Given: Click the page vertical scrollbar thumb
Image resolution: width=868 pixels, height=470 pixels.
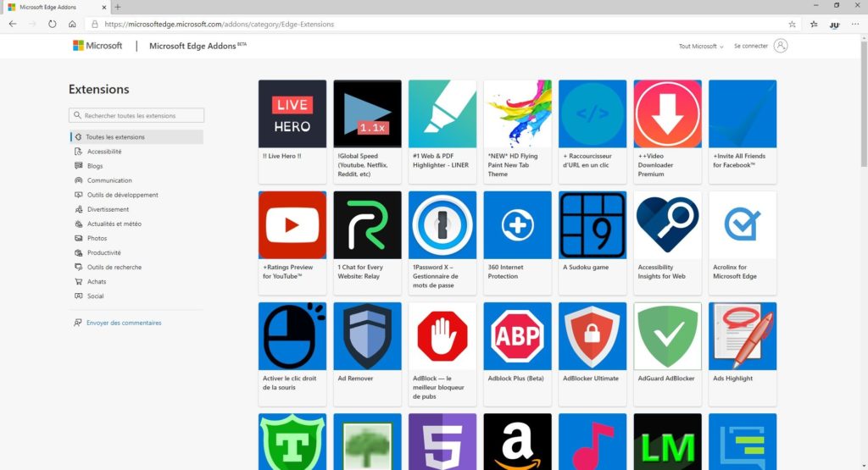Looking at the screenshot, I should click(864, 102).
